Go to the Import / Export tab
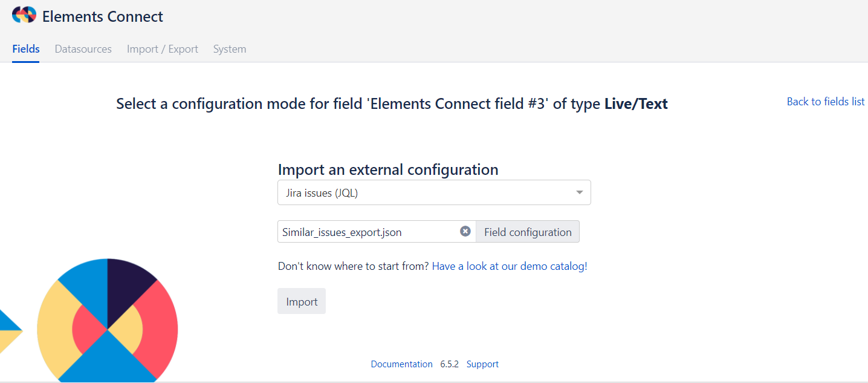Screen dimensions: 868x383 (162, 49)
